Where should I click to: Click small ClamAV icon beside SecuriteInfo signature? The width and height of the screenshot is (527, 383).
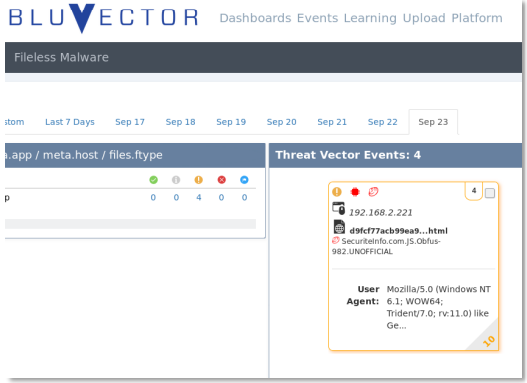(x=336, y=240)
